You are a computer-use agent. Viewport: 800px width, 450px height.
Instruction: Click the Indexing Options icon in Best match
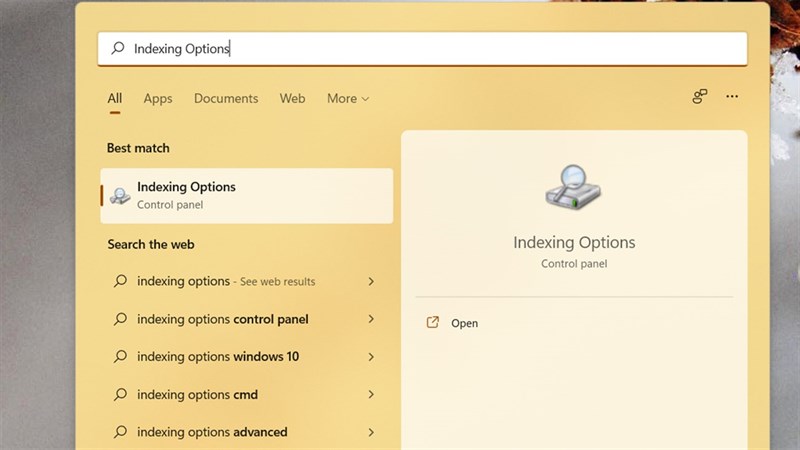pyautogui.click(x=120, y=195)
